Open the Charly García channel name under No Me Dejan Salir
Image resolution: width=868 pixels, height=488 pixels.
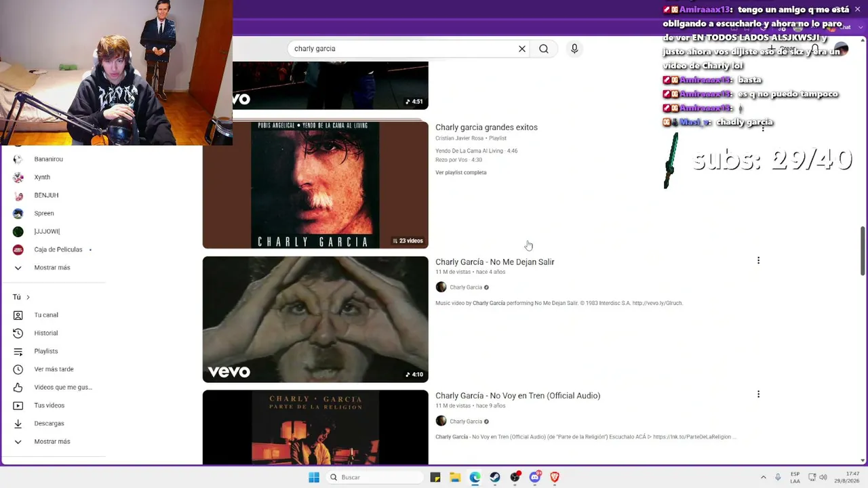[x=466, y=287]
